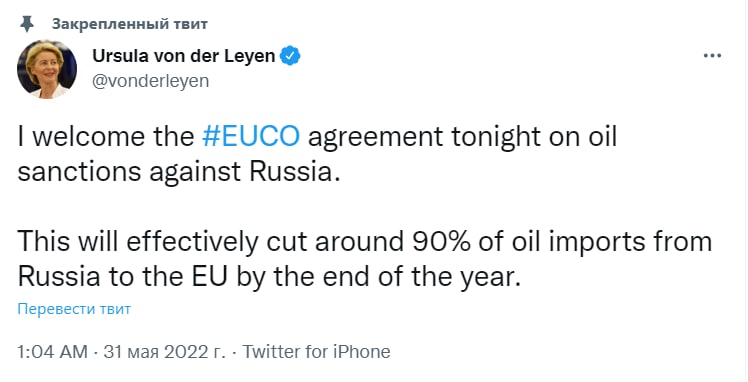Open the #EUCO hashtag
The image size is (748, 382).
[x=251, y=137]
